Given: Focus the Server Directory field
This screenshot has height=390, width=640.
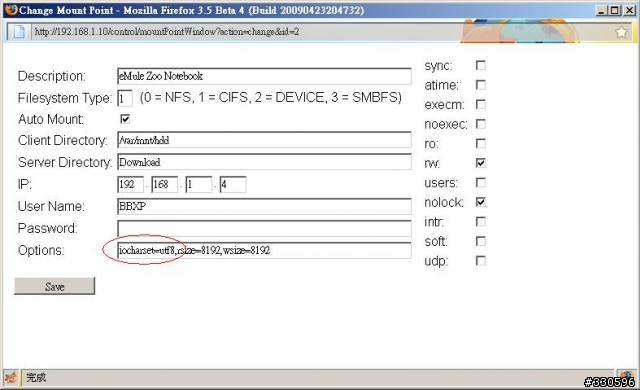Looking at the screenshot, I should coord(264,162).
